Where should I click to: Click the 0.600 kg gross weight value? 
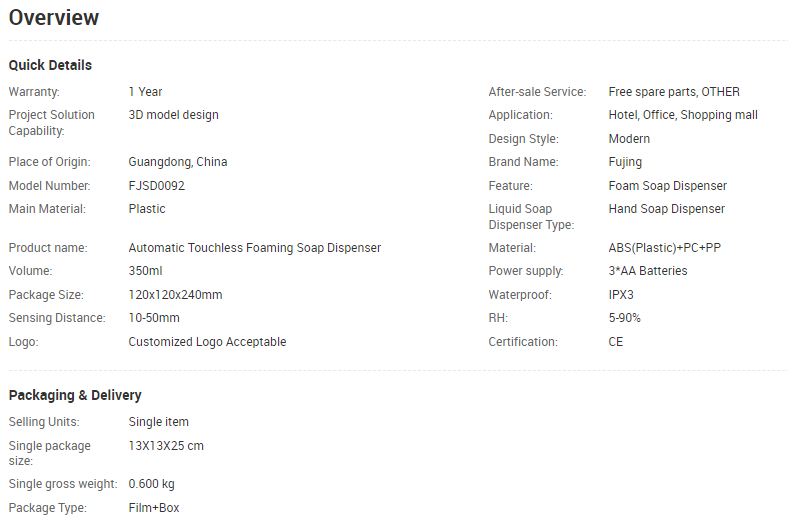click(151, 484)
